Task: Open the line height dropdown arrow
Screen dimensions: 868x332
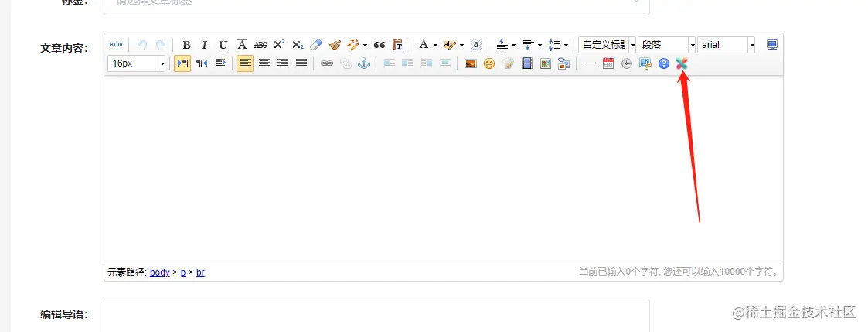Action: [x=566, y=46]
